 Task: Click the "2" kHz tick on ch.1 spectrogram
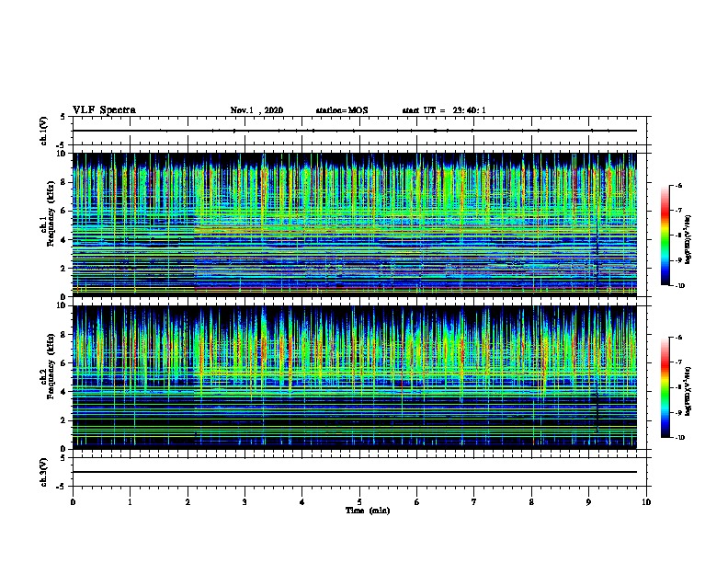coord(63,269)
